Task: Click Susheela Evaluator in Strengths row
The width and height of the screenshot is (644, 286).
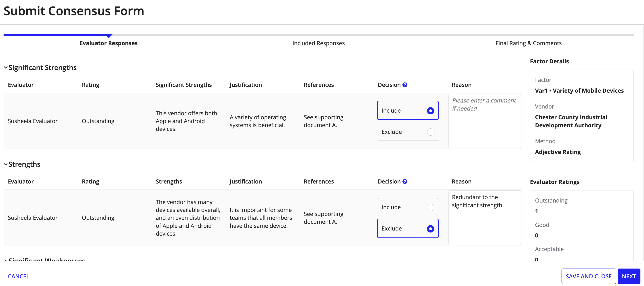Action: coord(32,218)
